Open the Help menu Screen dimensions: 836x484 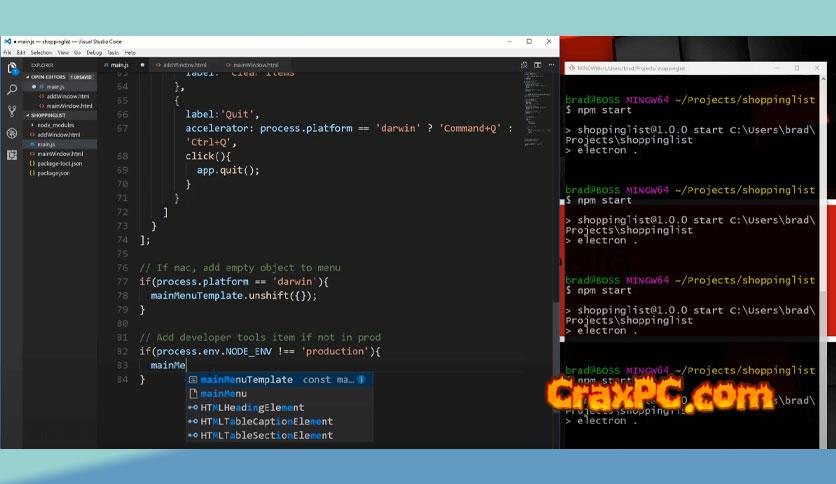click(130, 53)
